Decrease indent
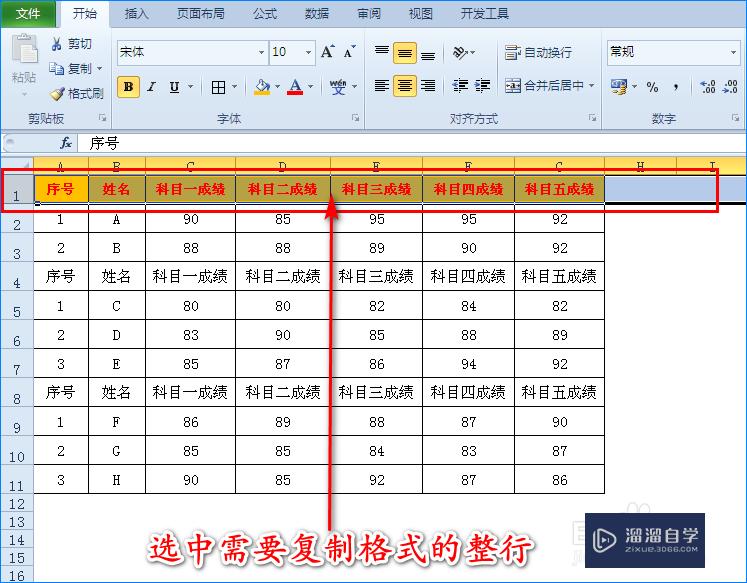 [x=460, y=86]
